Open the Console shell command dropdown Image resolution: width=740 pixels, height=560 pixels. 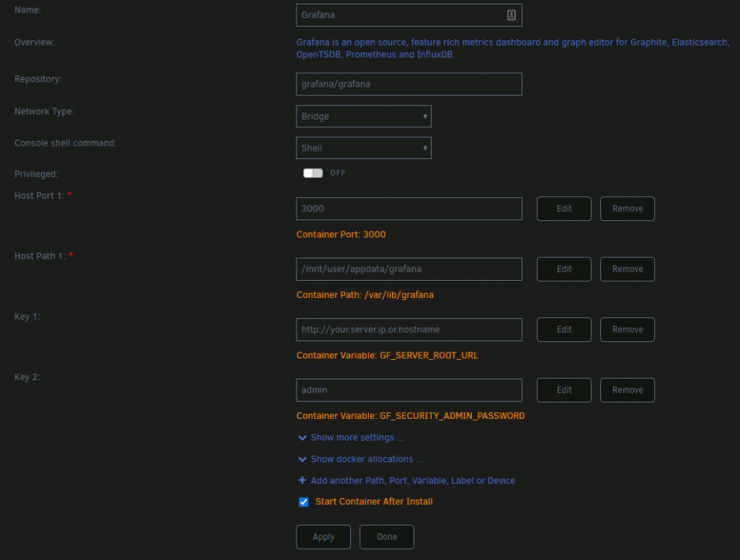click(x=364, y=148)
